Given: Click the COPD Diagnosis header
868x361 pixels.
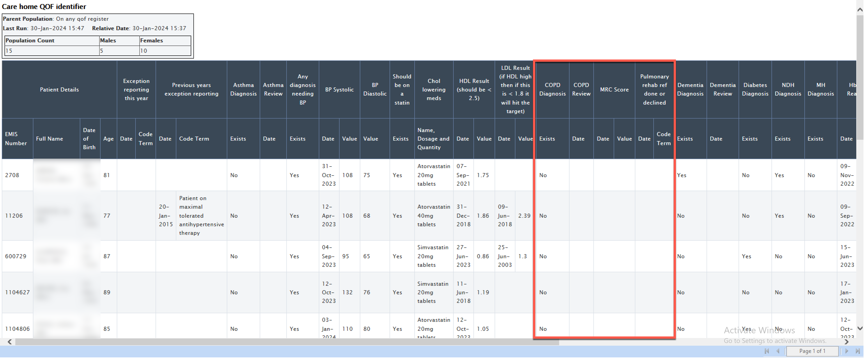Looking at the screenshot, I should tap(552, 90).
